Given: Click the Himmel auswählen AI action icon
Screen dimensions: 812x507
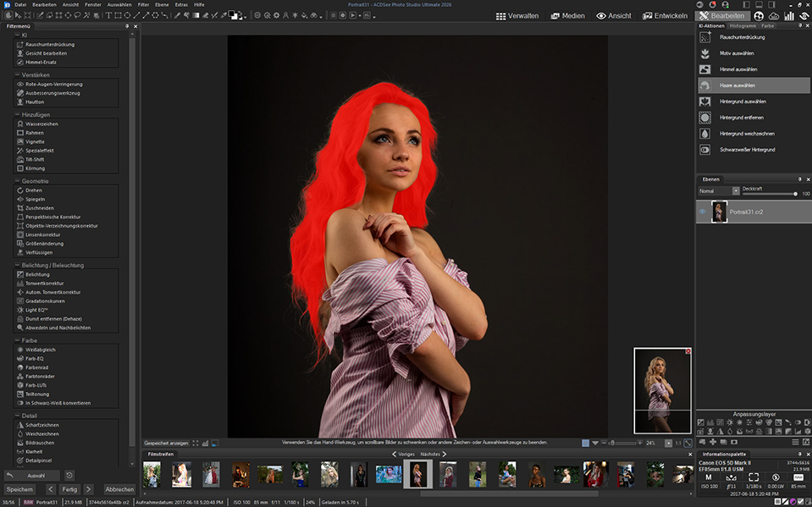Looking at the screenshot, I should coord(704,69).
